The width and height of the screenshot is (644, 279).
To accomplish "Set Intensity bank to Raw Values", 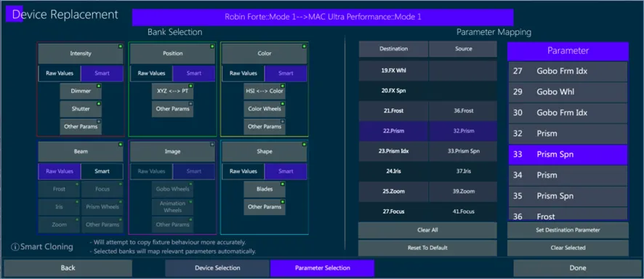I will coord(60,73).
